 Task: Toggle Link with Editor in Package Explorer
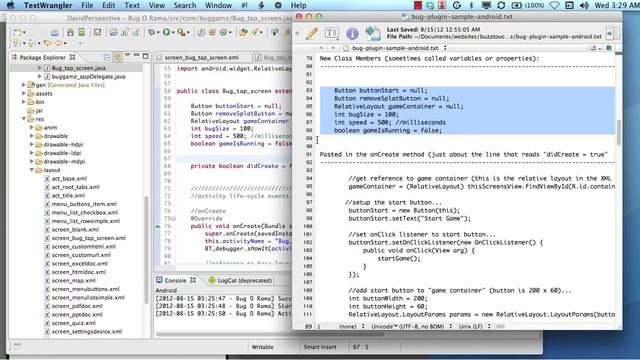pos(118,57)
